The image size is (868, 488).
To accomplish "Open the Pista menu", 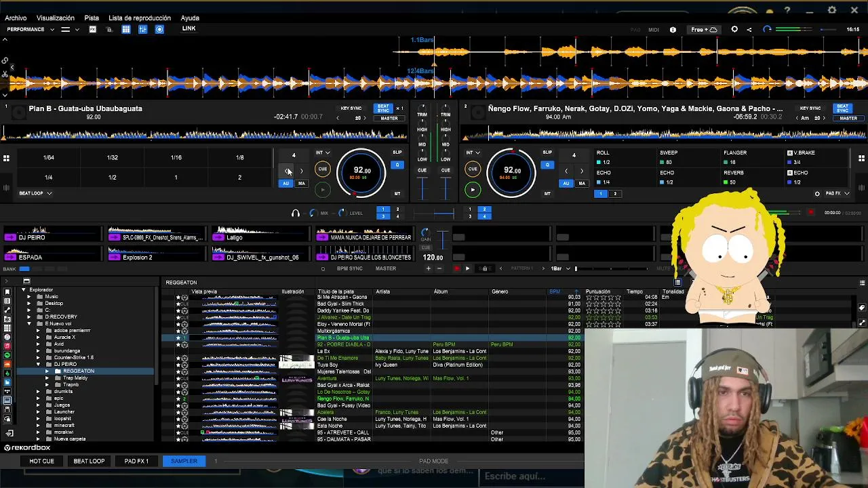I will [92, 18].
